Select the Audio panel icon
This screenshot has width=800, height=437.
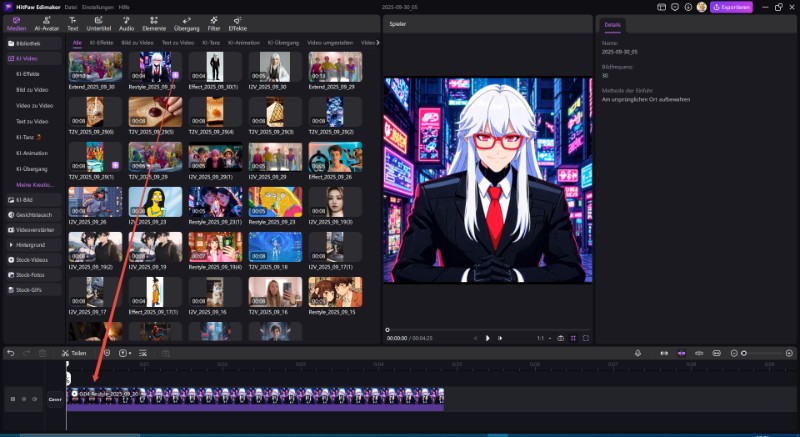(126, 23)
